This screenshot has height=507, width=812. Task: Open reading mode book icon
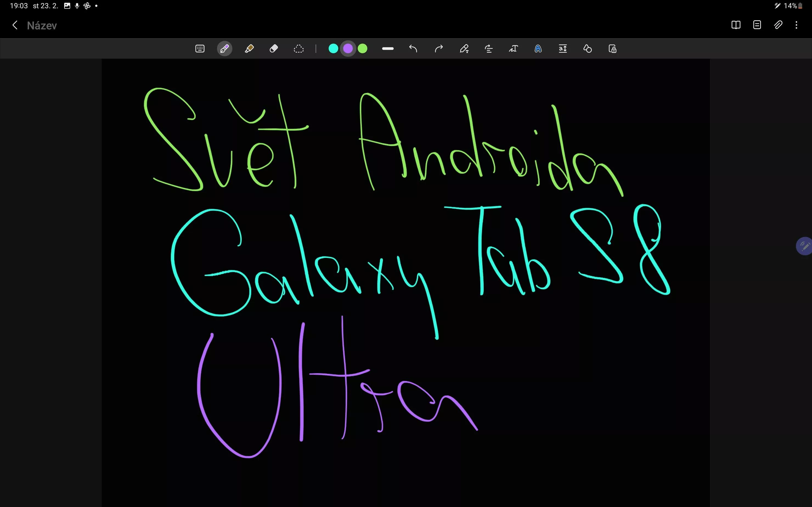736,25
